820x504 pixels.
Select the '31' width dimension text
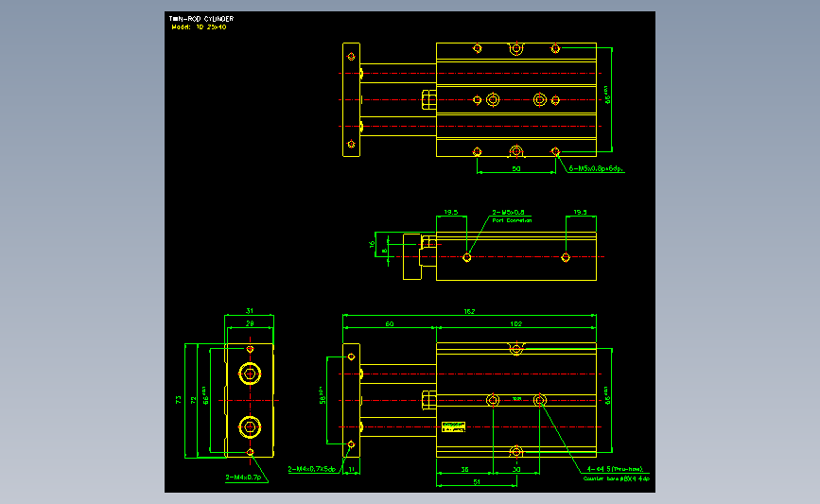pos(250,311)
